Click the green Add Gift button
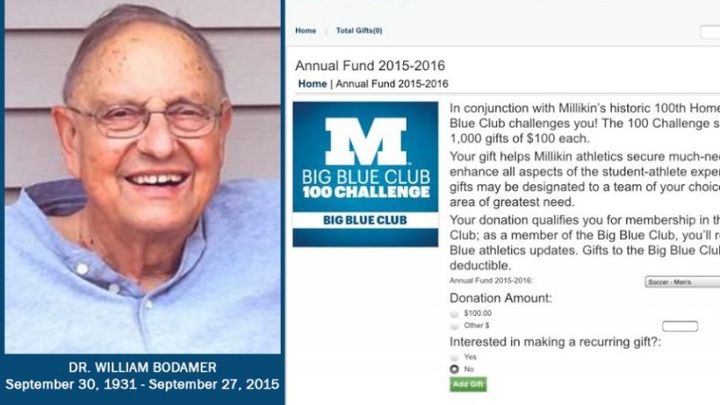 pyautogui.click(x=468, y=384)
